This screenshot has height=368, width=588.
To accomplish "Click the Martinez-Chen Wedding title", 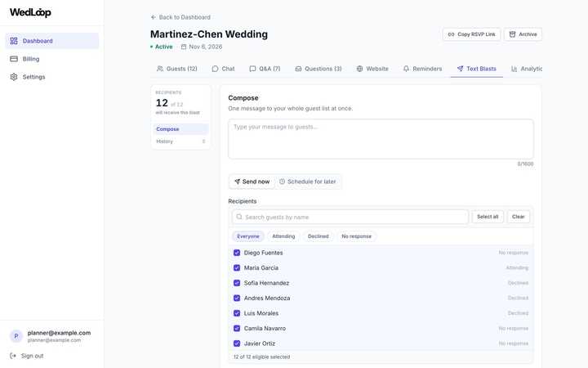I will coord(209,34).
